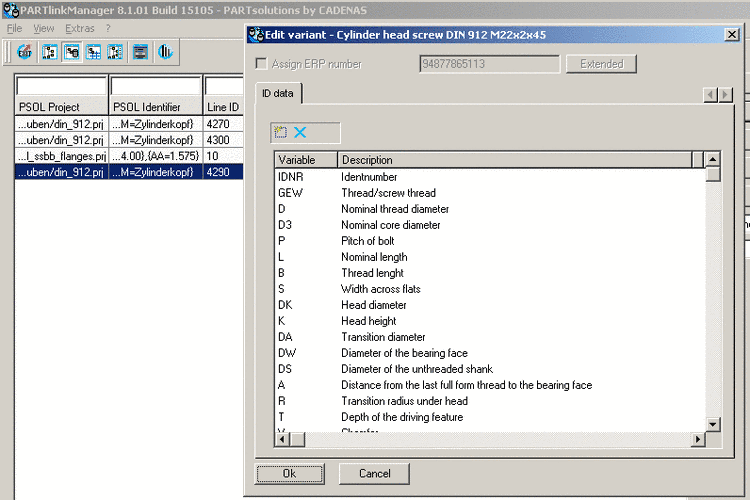Image resolution: width=750 pixels, height=500 pixels.
Task: Select the P Pitch of bolt row
Action: point(490,241)
